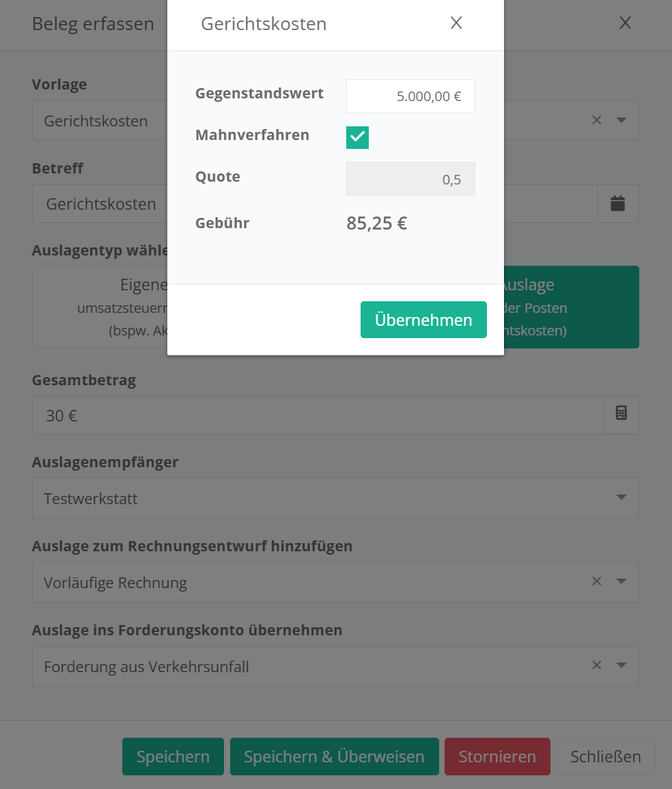Click the Betreff text field

tap(102, 204)
